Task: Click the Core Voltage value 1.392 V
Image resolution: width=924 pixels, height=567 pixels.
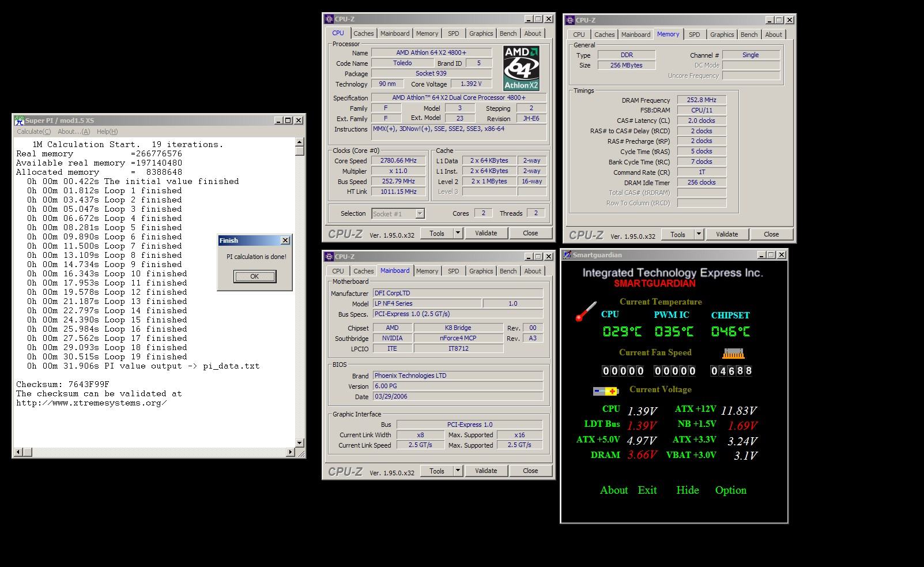Action: coord(471,84)
